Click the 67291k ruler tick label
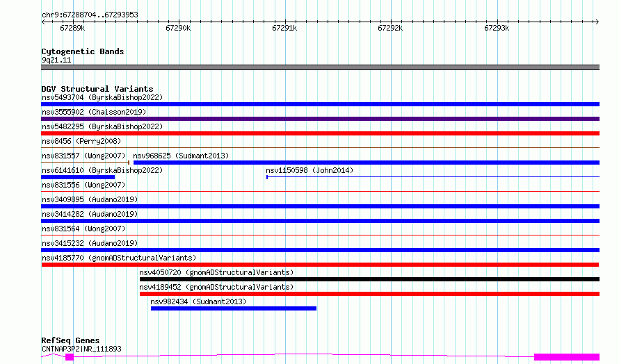Image resolution: width=619 pixels, height=364 pixels. pyautogui.click(x=284, y=28)
